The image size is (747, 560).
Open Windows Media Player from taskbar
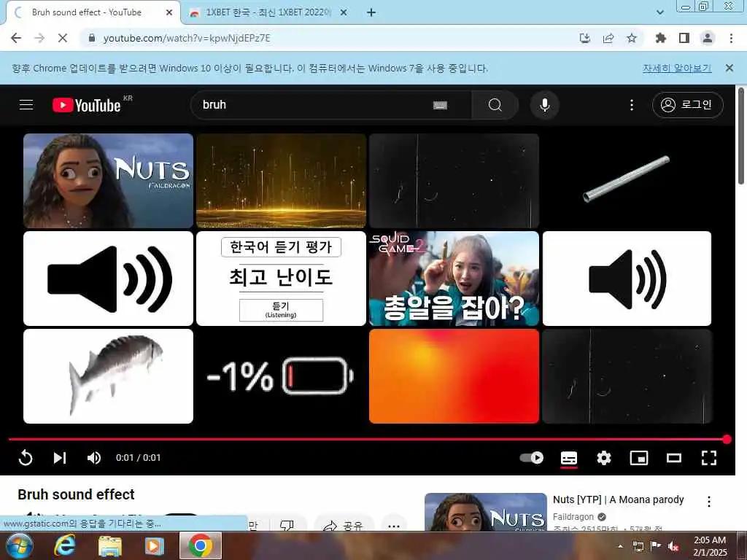[154, 545]
